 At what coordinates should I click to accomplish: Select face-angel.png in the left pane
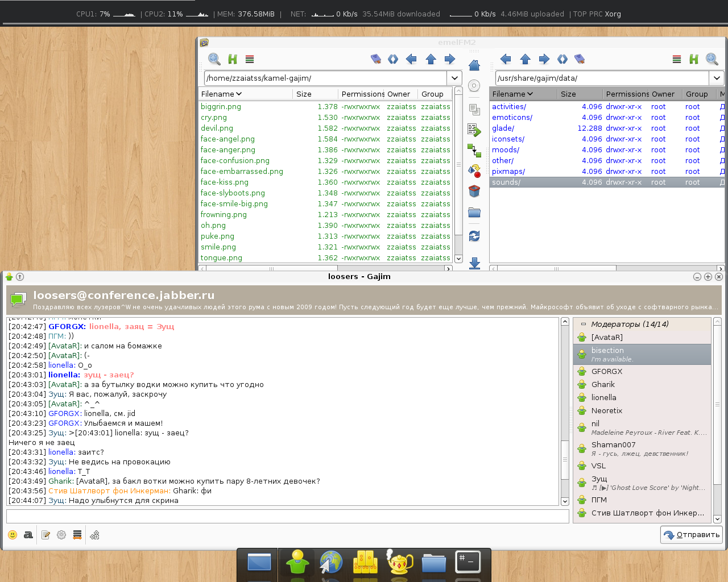[227, 139]
